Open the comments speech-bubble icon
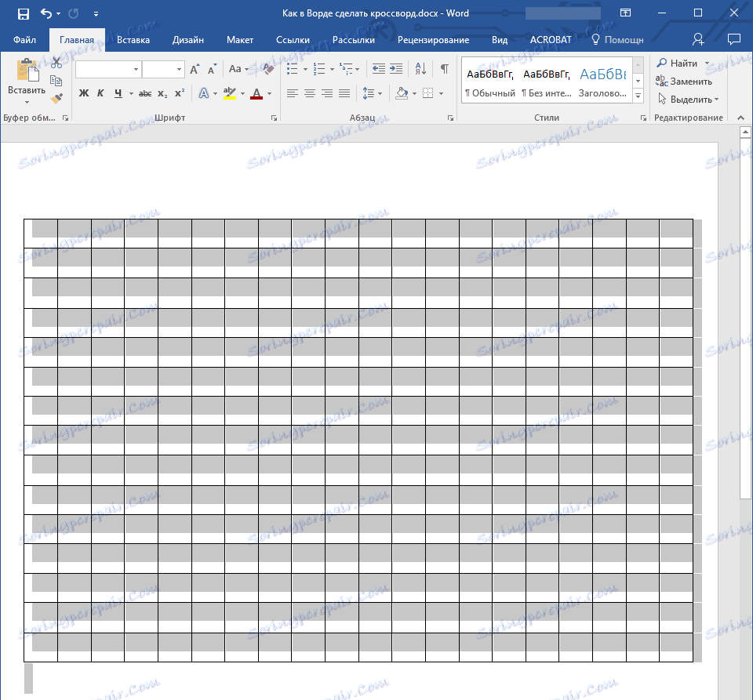The width and height of the screenshot is (753, 700). click(x=734, y=39)
